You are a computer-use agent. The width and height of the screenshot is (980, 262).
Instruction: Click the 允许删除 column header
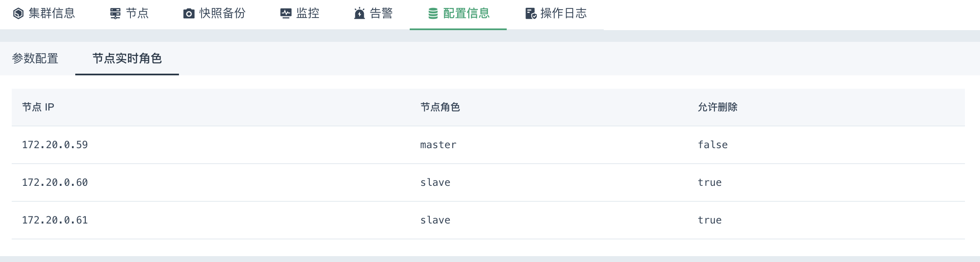click(x=717, y=107)
